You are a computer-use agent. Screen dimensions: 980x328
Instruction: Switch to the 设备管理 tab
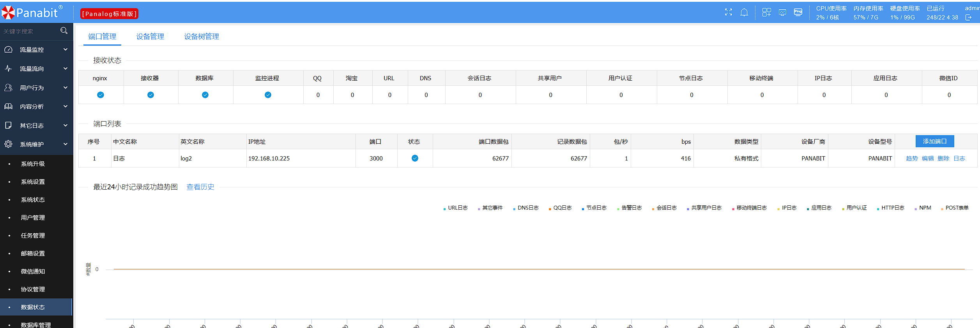(x=150, y=36)
